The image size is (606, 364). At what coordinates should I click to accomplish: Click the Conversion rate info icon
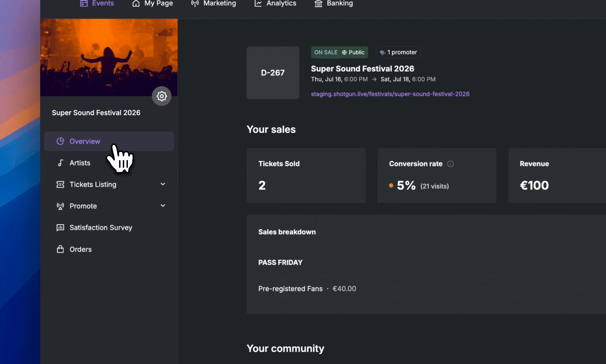point(450,164)
